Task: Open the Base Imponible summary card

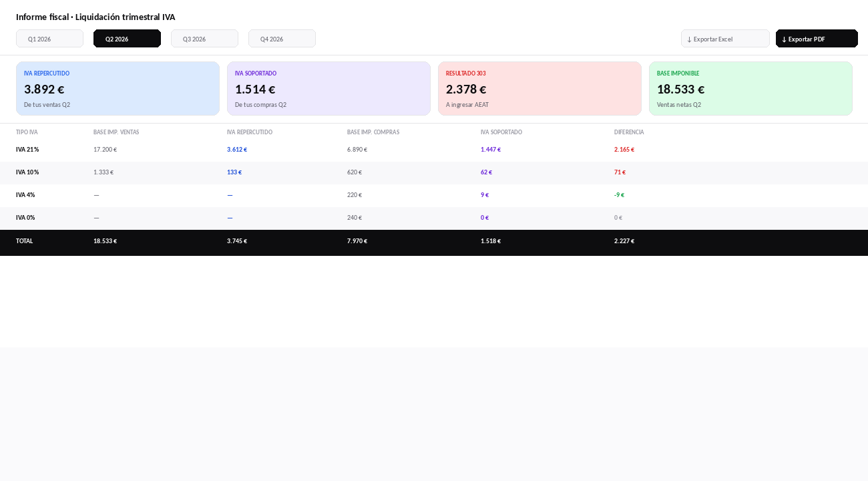Action: [x=750, y=89]
